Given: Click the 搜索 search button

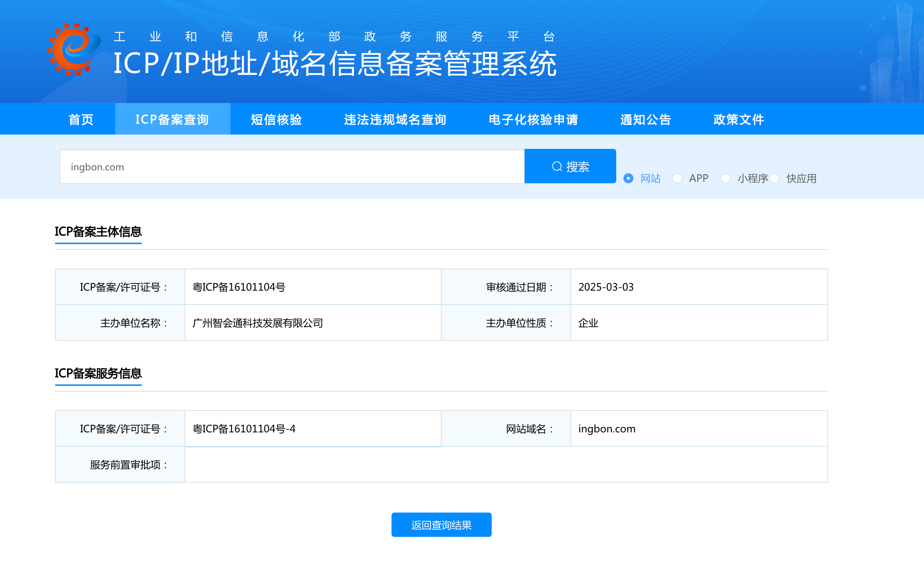Looking at the screenshot, I should click(570, 166).
